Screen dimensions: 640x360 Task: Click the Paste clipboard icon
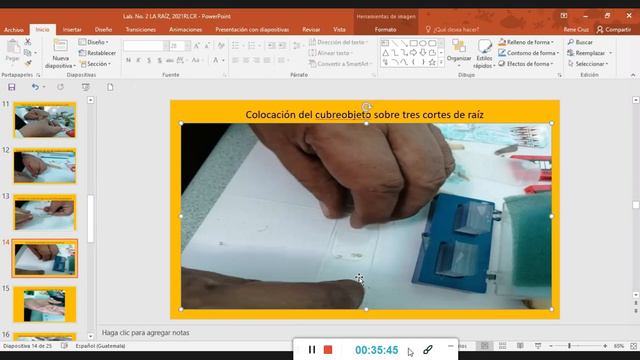coord(13,47)
